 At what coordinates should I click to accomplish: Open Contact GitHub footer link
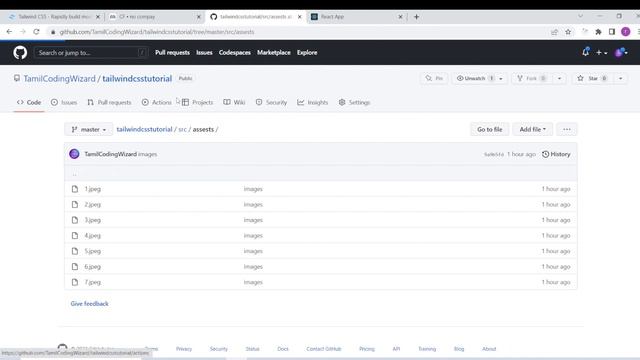pyautogui.click(x=324, y=349)
